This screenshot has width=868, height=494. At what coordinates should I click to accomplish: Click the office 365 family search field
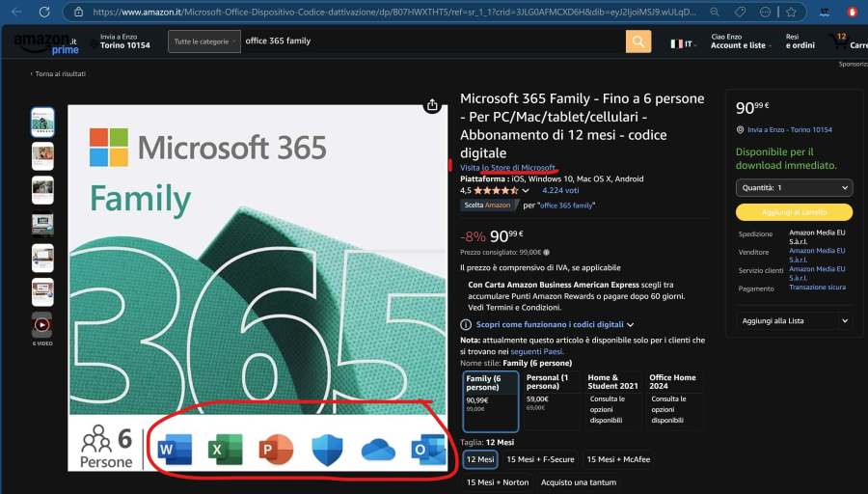click(429, 41)
